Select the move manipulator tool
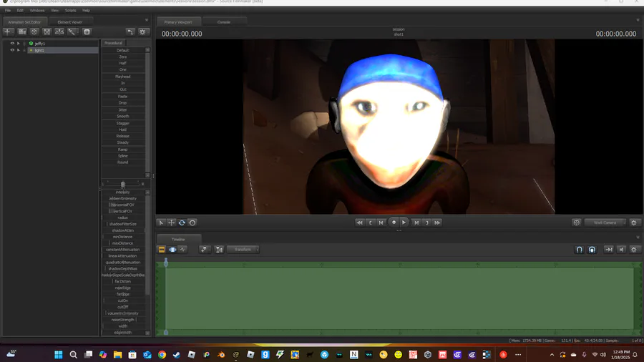The image size is (644, 362). pos(171,222)
